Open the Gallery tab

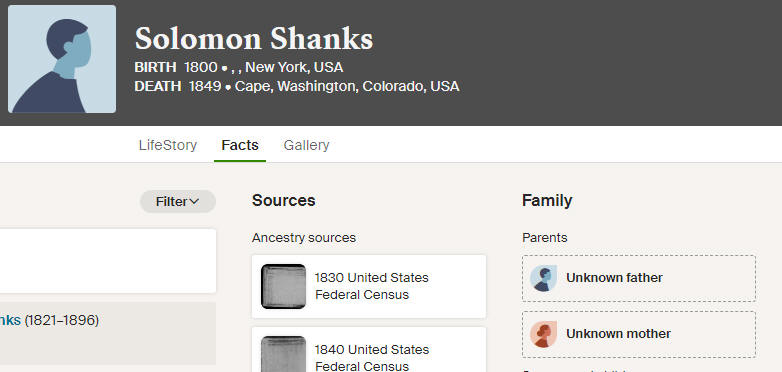pos(306,145)
